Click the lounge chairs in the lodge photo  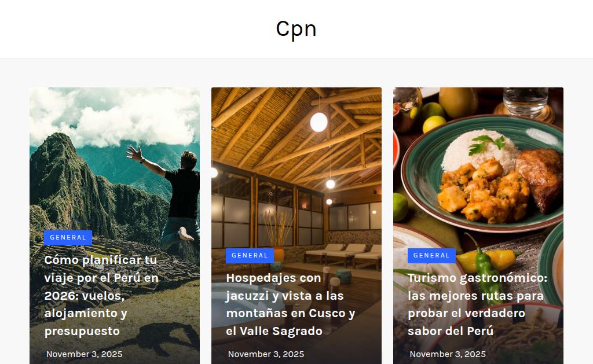(343, 255)
